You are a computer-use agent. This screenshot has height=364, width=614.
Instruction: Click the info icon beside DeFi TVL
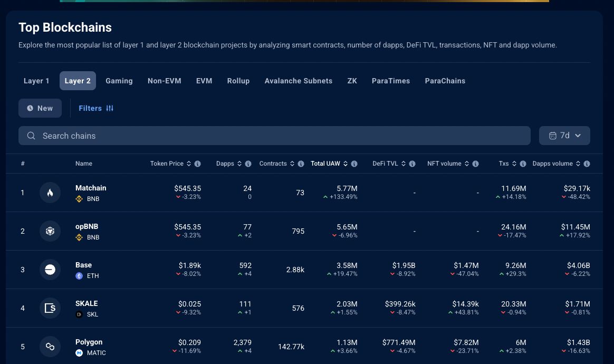[x=412, y=164]
